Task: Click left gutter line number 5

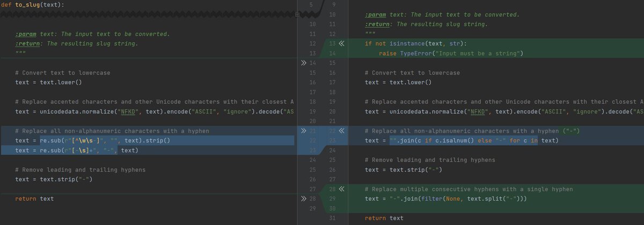Action: pyautogui.click(x=311, y=5)
